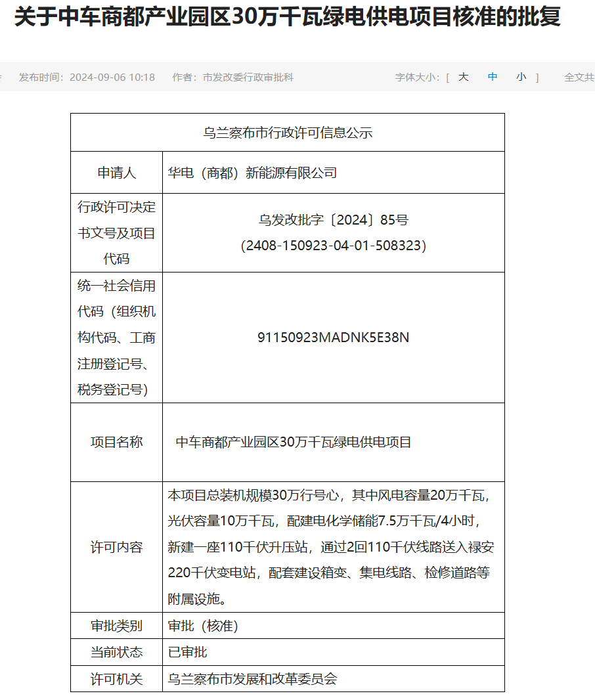Click the 当前状态 row label

click(x=116, y=652)
